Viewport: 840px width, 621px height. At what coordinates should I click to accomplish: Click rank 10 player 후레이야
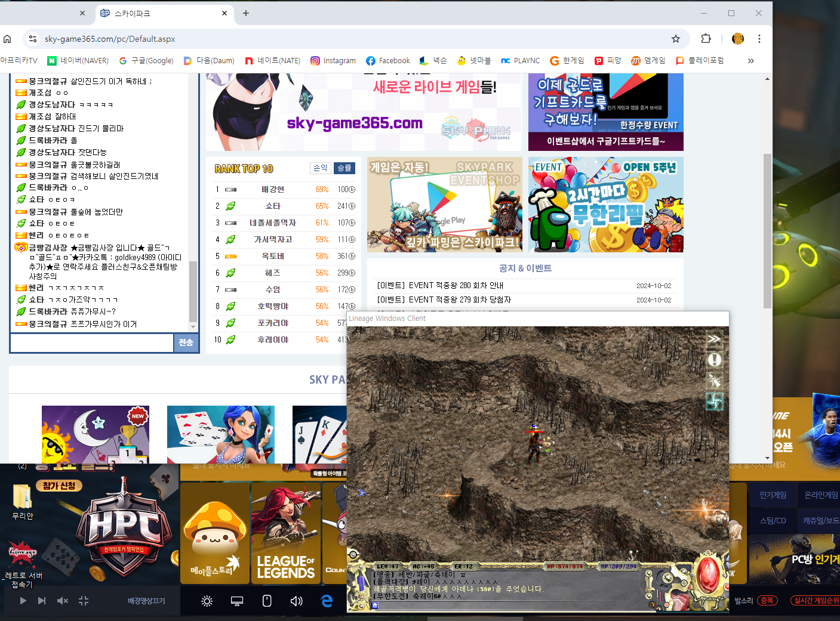click(x=273, y=340)
